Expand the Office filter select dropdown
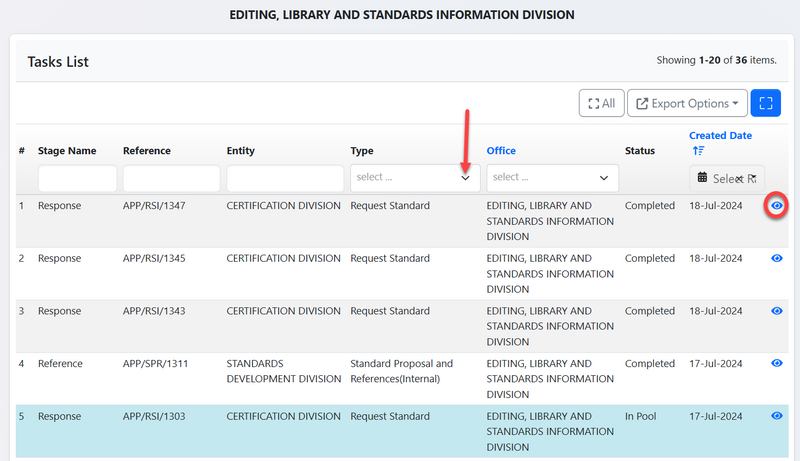The width and height of the screenshot is (800, 461). [x=552, y=178]
